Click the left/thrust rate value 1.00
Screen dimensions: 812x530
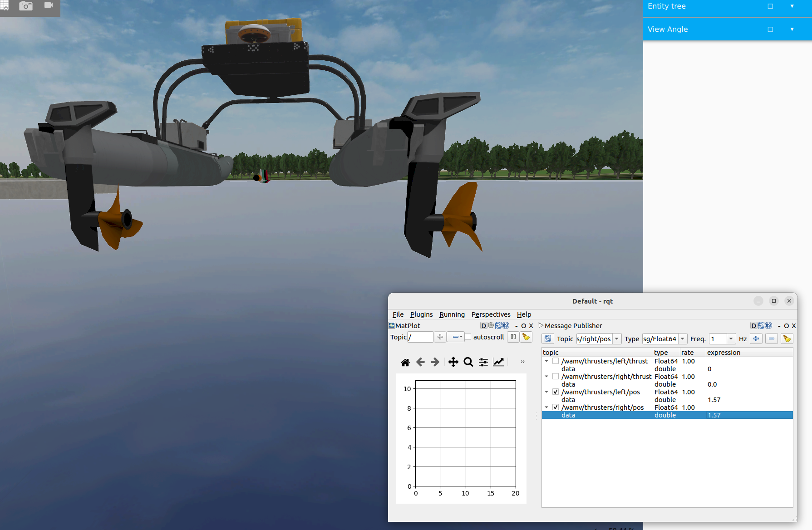click(x=688, y=361)
